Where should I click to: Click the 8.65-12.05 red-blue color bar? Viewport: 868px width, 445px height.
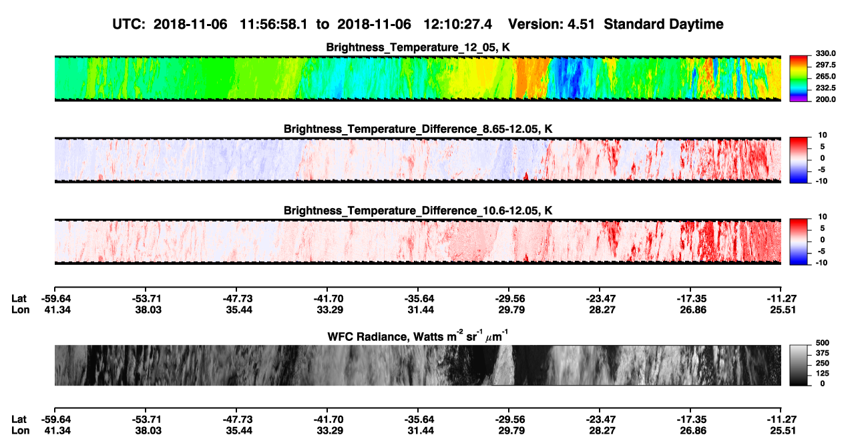pos(799,160)
